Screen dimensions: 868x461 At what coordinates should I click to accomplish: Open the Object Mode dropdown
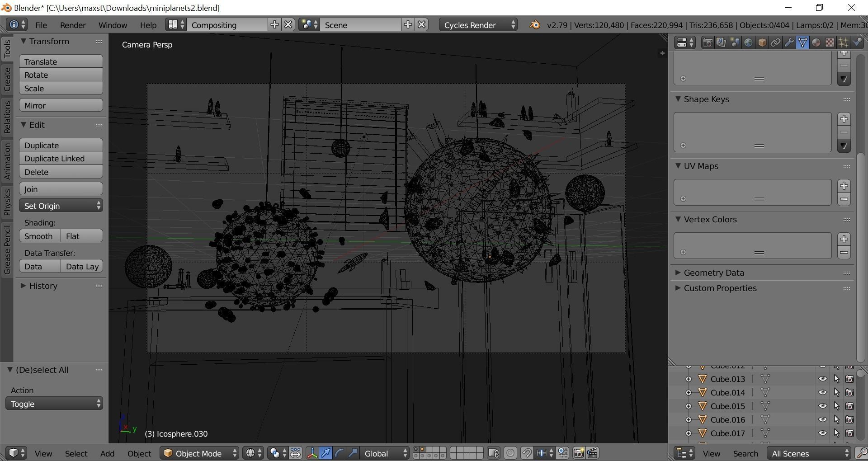point(199,453)
